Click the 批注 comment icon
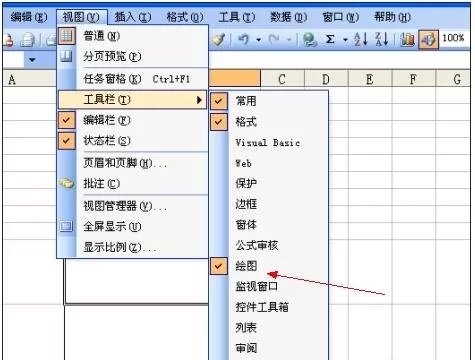Image resolution: width=475 pixels, height=360 pixels. tap(67, 183)
